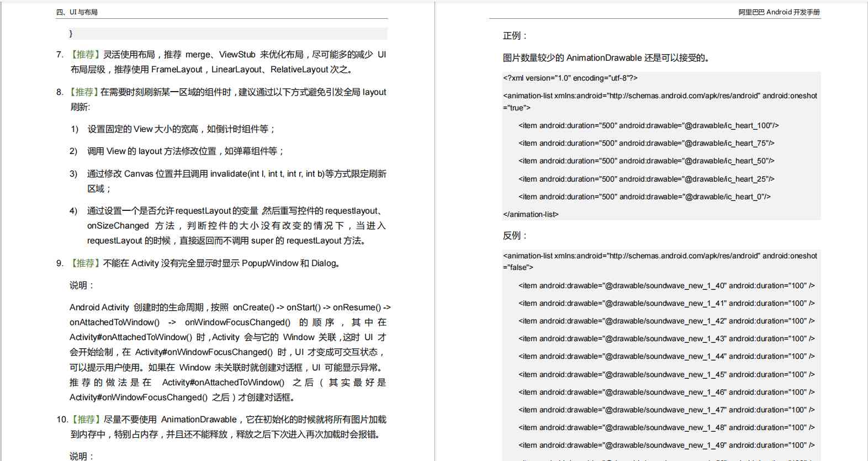
Task: Click the line with "soundwave_new_1_44"
Action: 666,356
